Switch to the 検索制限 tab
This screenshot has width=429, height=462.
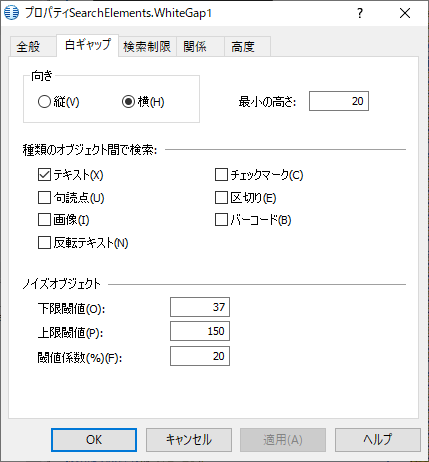click(x=147, y=46)
